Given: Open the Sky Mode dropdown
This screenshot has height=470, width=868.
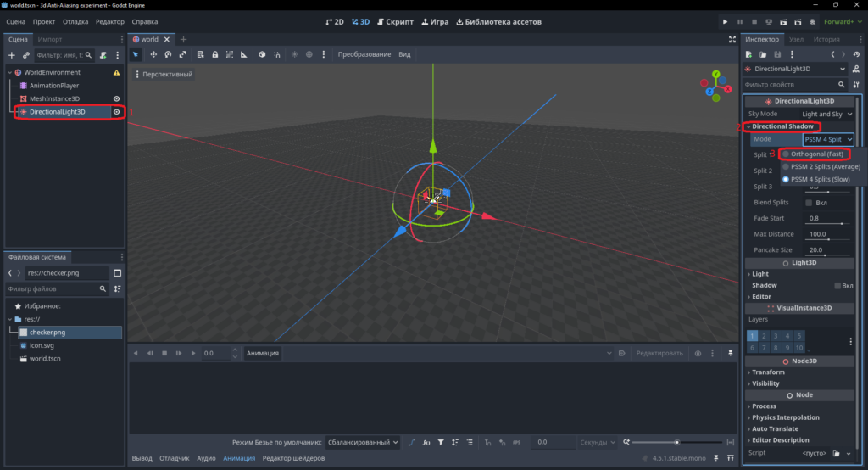Looking at the screenshot, I should (827, 114).
